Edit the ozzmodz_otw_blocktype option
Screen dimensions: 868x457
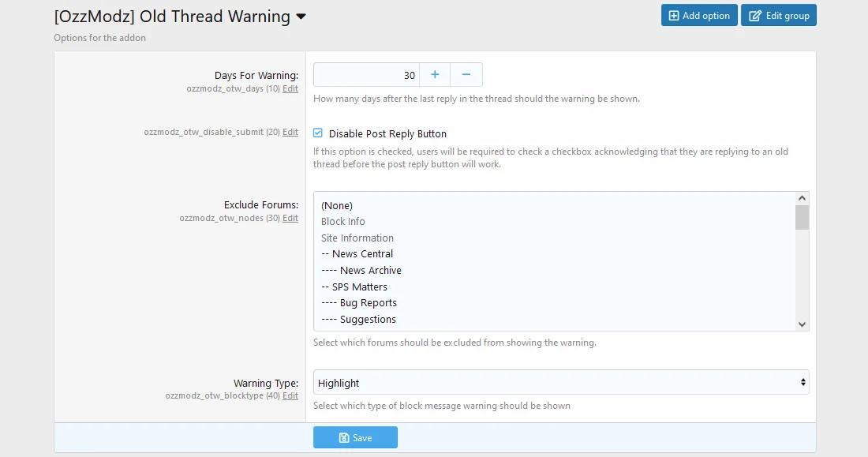290,396
